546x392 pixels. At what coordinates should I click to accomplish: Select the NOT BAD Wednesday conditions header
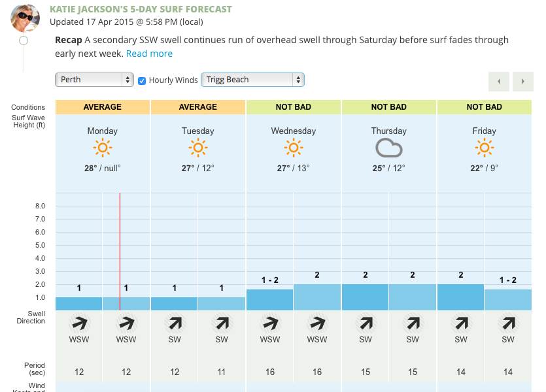(293, 107)
